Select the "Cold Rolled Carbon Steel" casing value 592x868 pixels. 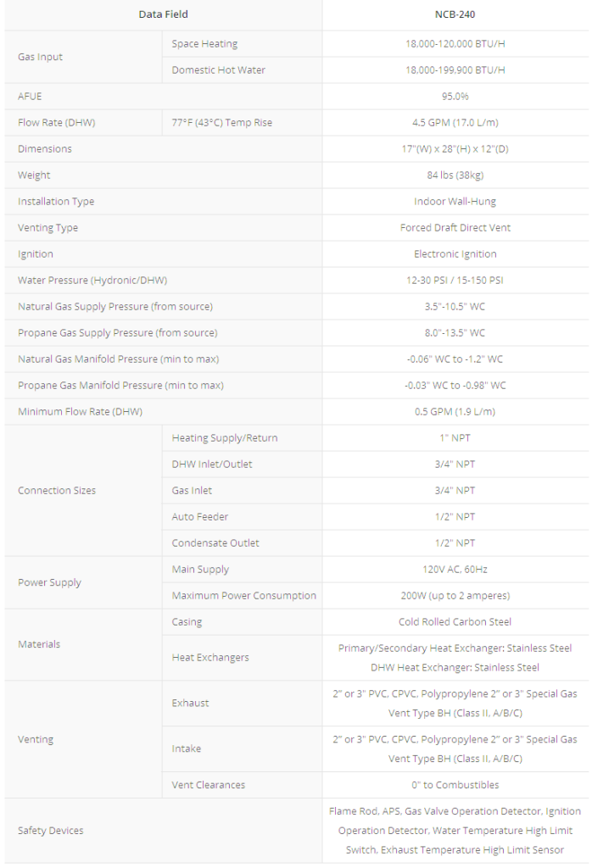click(455, 622)
